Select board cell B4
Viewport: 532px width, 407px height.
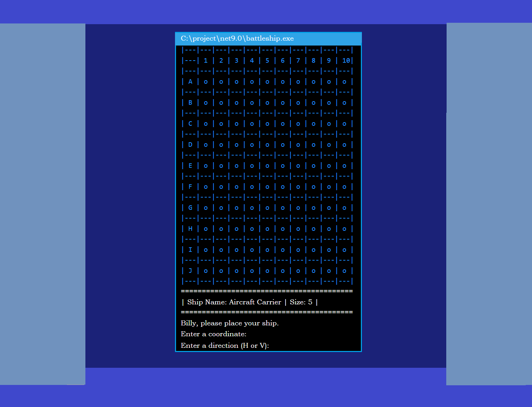point(252,103)
